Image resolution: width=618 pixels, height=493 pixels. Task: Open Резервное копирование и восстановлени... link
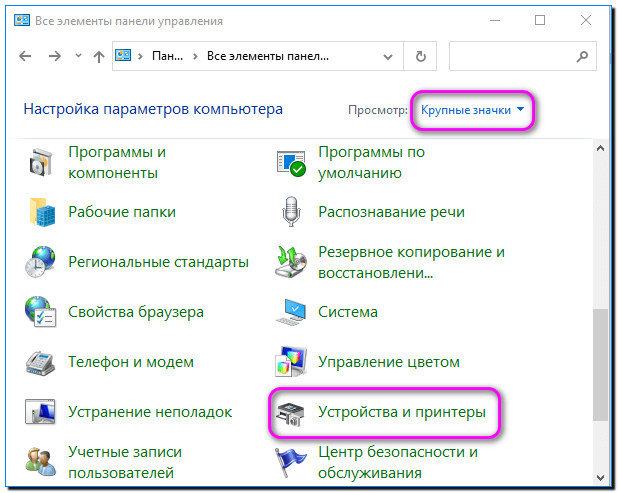pyautogui.click(x=411, y=262)
